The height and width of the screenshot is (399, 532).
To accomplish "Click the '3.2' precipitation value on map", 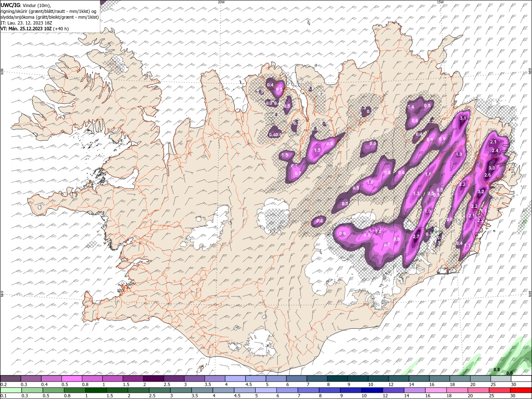I will coord(481,192).
